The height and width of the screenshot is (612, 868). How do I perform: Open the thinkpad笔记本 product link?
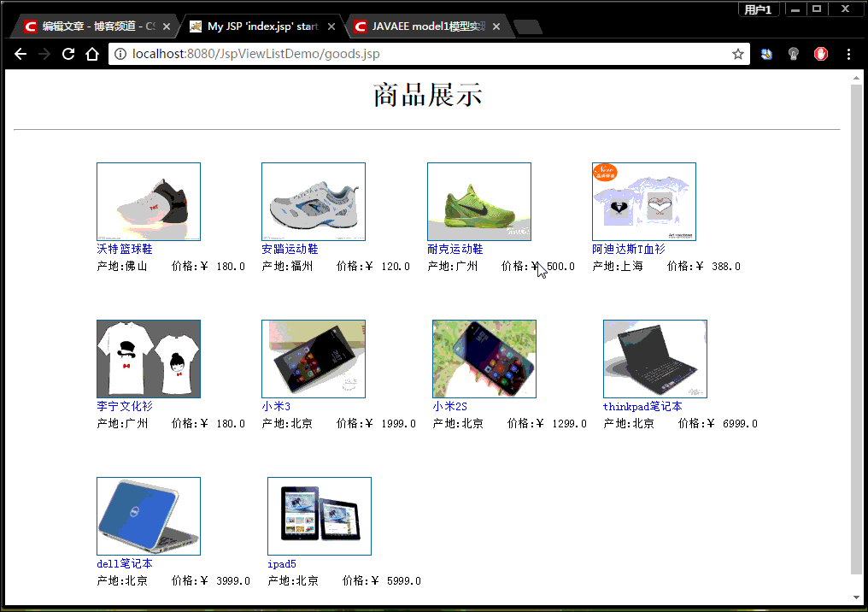(642, 407)
